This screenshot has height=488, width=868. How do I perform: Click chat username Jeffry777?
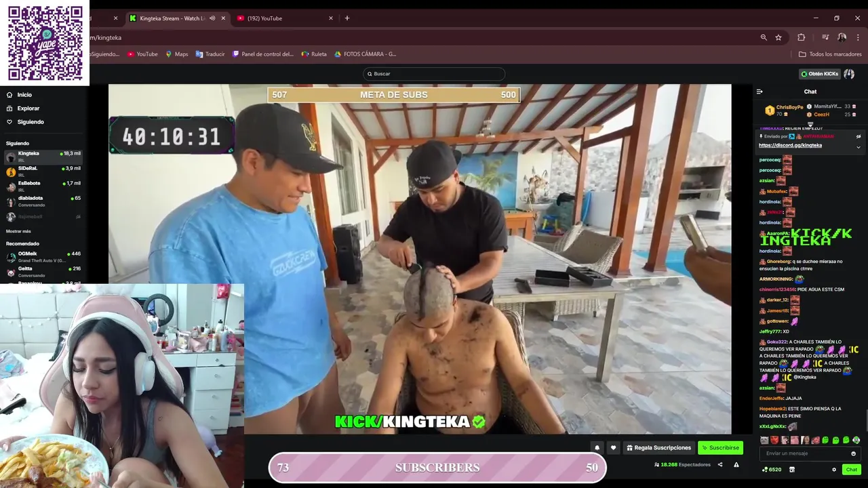[770, 331]
